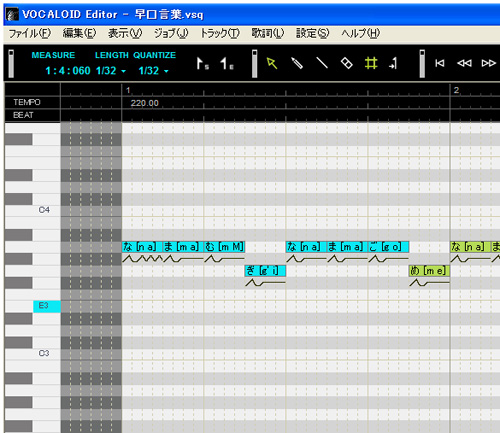The width and height of the screenshot is (500, 433).
Task: Select the first ま [m a] note
Action: (x=183, y=247)
